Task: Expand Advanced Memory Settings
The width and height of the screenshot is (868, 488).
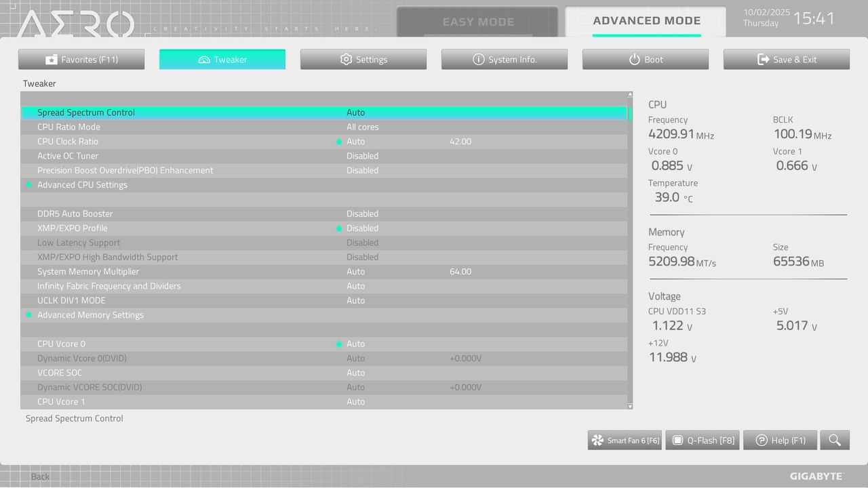Action: (90, 314)
